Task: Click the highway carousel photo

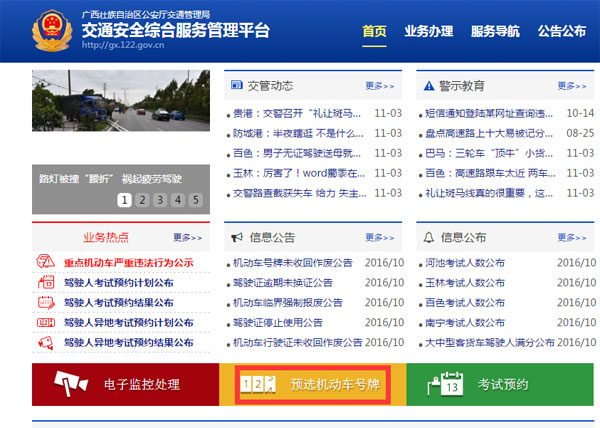Action: 121,101
